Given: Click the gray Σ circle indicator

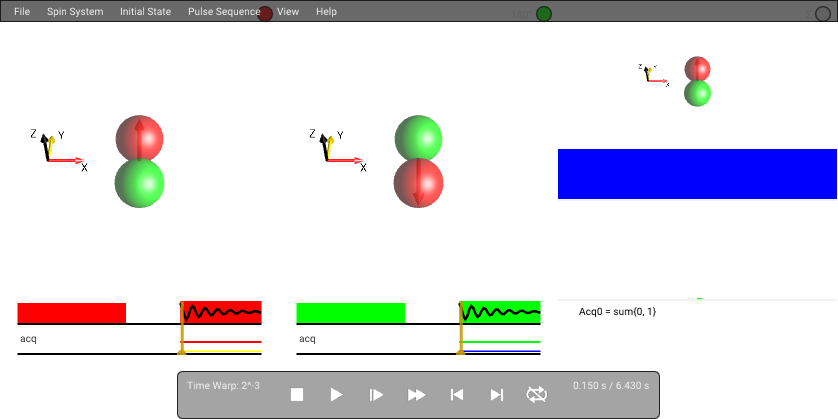Looking at the screenshot, I should (x=823, y=14).
